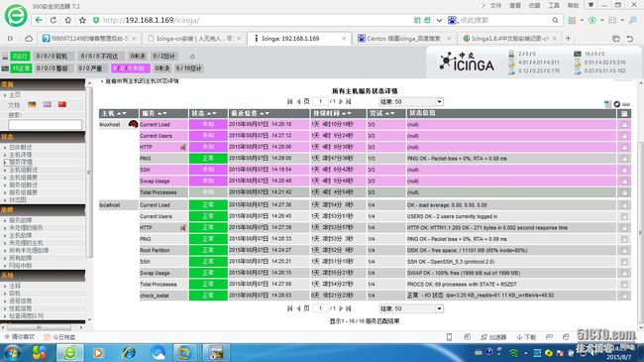Check the box for linuxhost PING row
The height and width of the screenshot is (362, 644).
click(624, 159)
